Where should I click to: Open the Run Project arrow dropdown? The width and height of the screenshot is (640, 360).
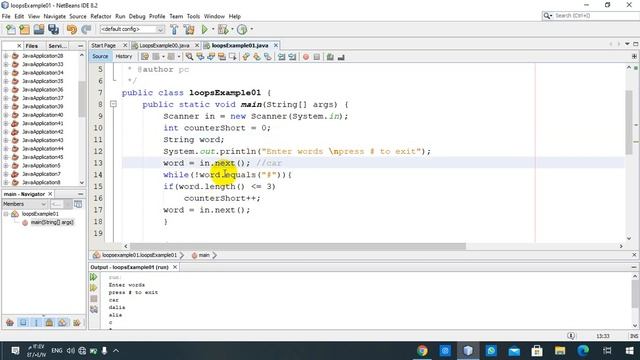coord(212,29)
